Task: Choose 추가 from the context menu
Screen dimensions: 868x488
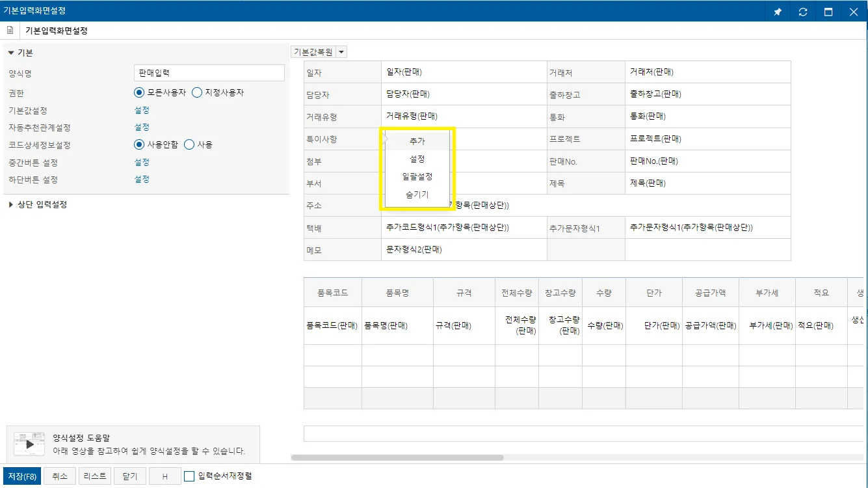Action: (x=417, y=141)
